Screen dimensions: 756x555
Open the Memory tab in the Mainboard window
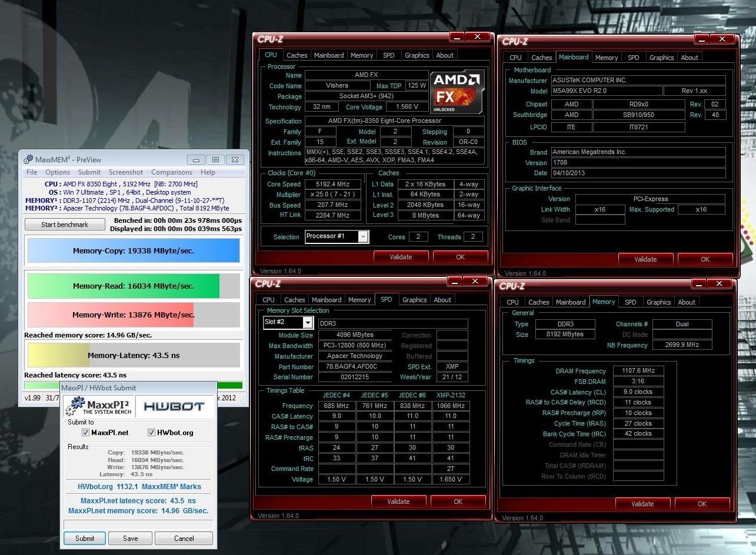(607, 58)
